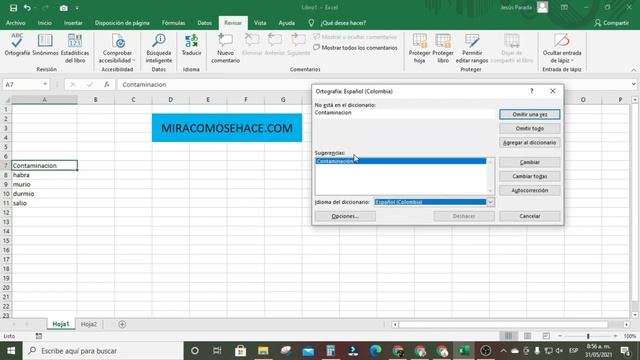Screen dimensions: 640x360
Task: Add a new sheet with the plus icon
Action: (x=122, y=324)
